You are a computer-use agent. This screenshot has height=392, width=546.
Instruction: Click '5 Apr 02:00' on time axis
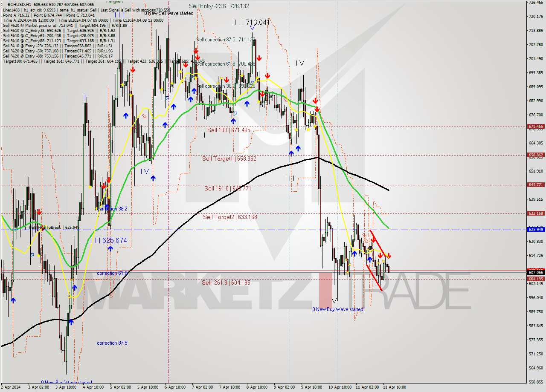(120, 387)
